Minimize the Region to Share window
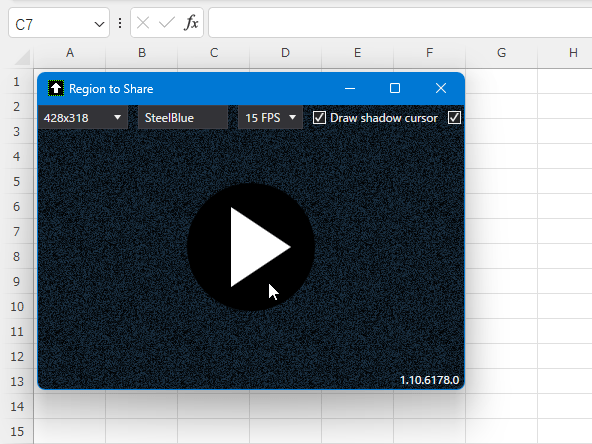 tap(350, 89)
